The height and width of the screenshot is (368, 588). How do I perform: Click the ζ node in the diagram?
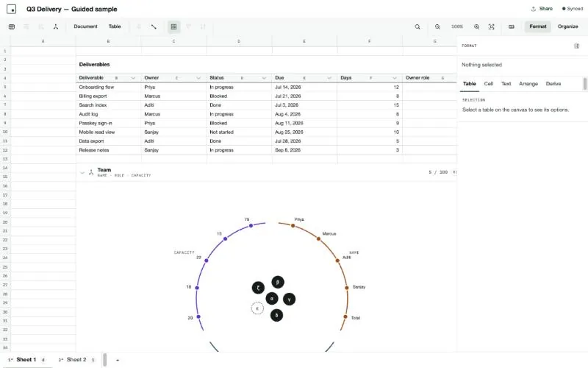258,288
